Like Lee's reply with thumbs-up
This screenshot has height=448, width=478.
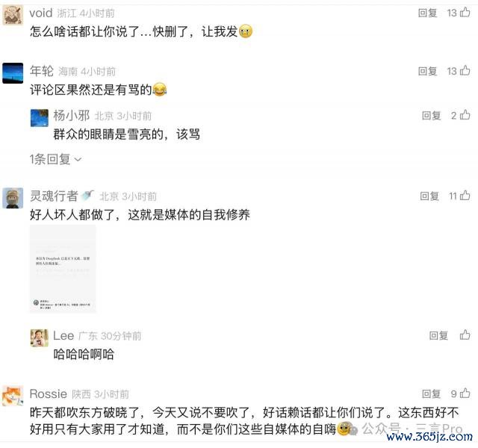pos(465,335)
